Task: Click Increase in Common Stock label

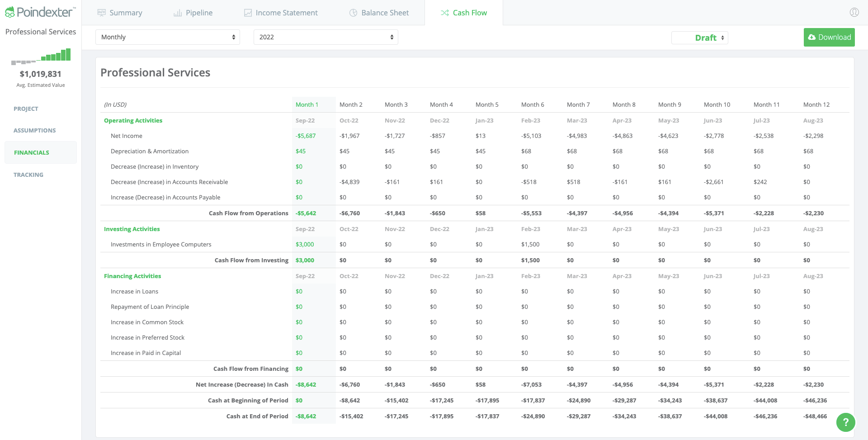Action: pyautogui.click(x=147, y=322)
